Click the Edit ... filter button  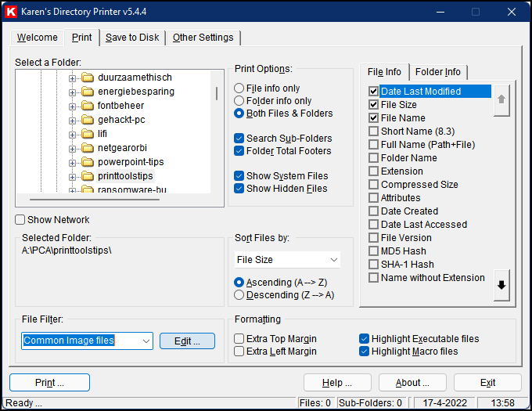coord(187,341)
